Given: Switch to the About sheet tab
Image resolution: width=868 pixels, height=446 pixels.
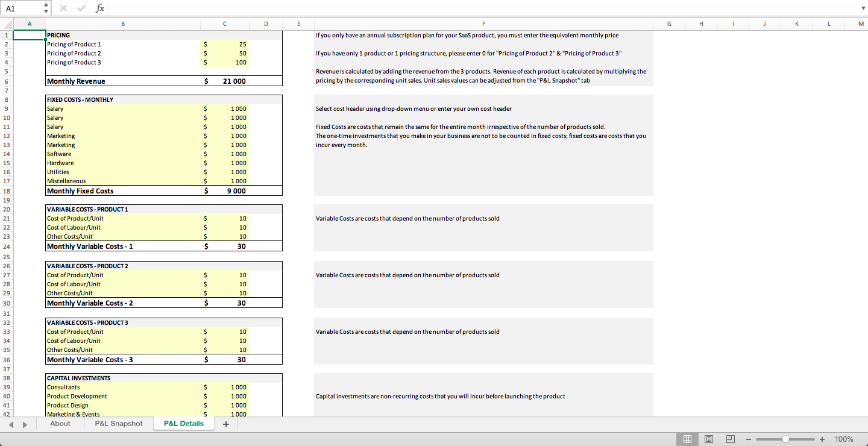Looking at the screenshot, I should (60, 424).
